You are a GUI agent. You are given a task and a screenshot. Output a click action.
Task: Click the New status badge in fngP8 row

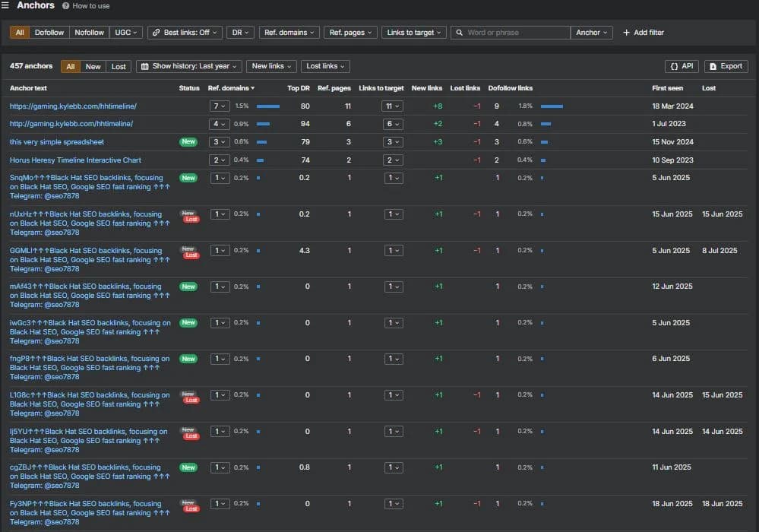point(188,359)
